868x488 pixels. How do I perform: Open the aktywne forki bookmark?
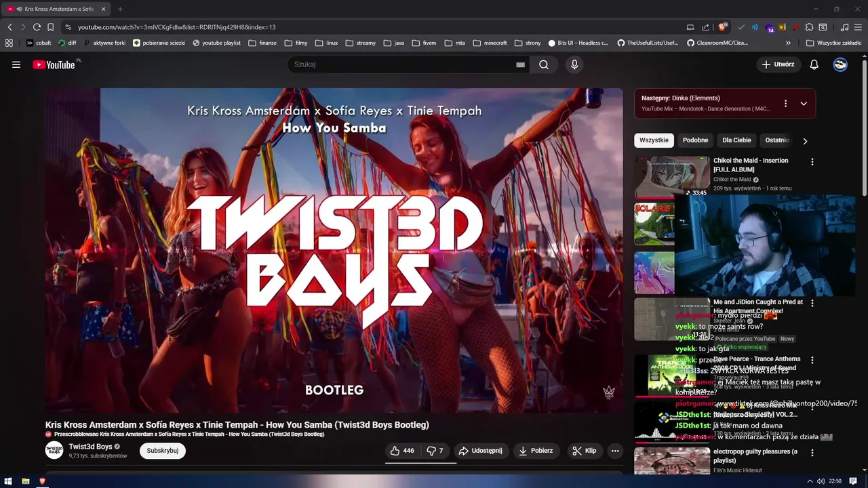(x=105, y=43)
